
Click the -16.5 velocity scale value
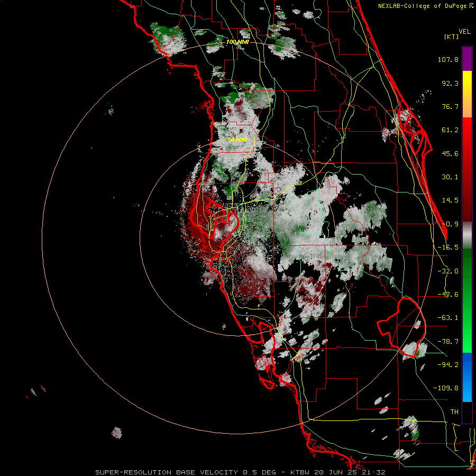(x=448, y=248)
